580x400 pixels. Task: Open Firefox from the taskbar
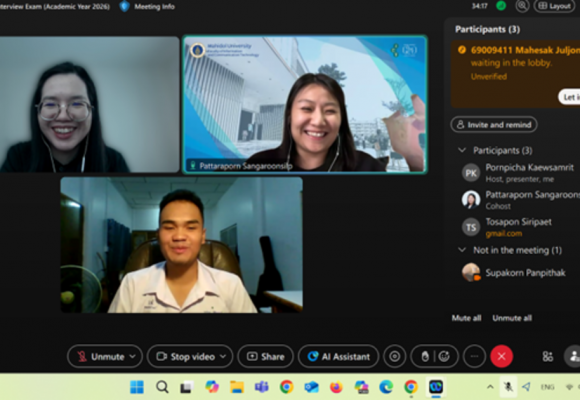pyautogui.click(x=336, y=387)
